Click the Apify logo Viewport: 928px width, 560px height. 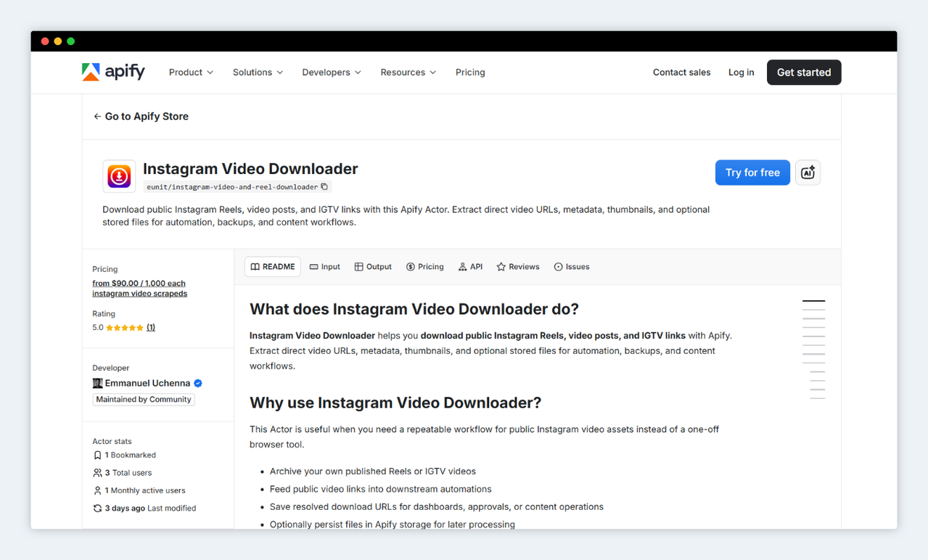[113, 72]
